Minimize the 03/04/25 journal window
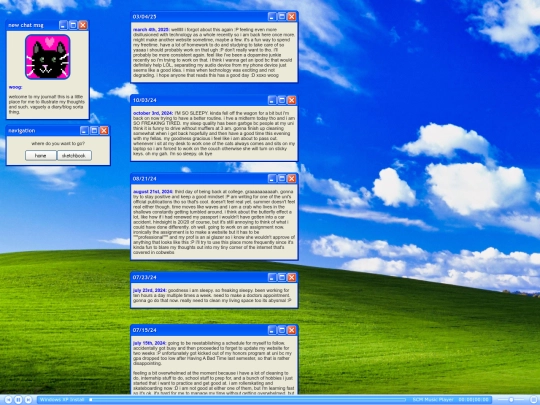540x405 pixels. coord(272,17)
